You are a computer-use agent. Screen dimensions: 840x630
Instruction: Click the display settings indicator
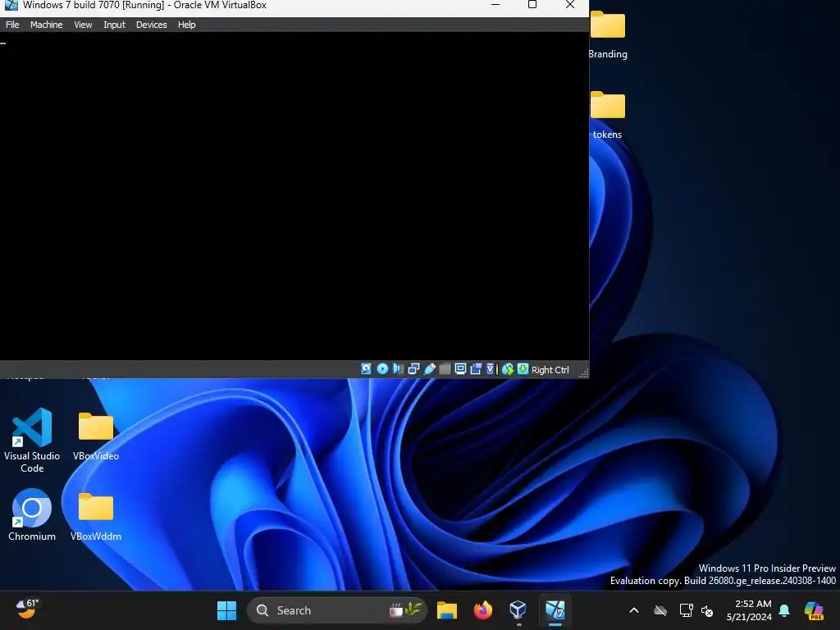460,369
